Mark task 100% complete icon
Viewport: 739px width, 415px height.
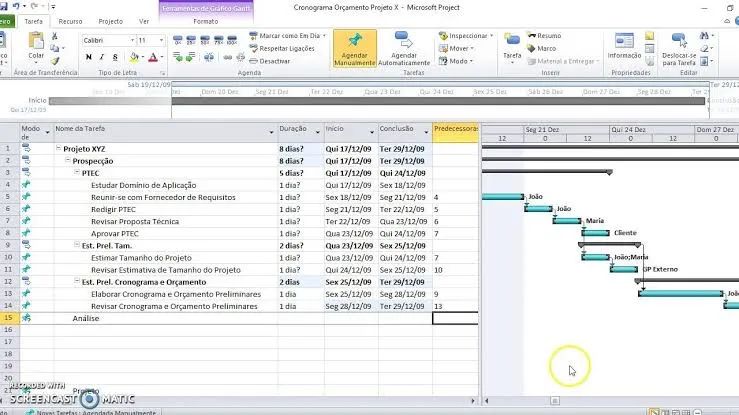click(x=232, y=40)
